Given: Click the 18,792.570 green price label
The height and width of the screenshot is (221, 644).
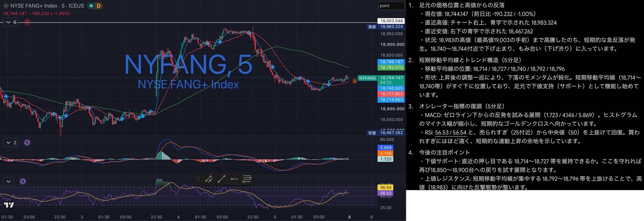Looking at the screenshot, I should 391,68.
